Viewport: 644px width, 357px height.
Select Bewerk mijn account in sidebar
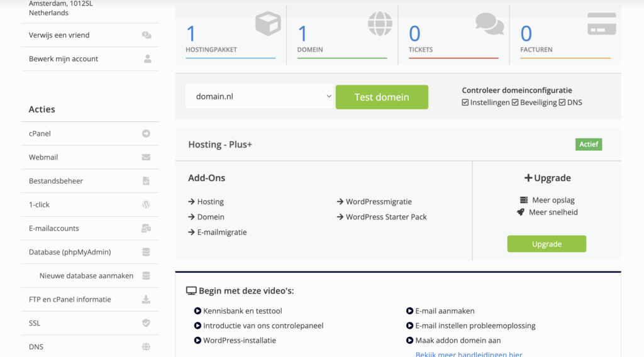tap(64, 59)
